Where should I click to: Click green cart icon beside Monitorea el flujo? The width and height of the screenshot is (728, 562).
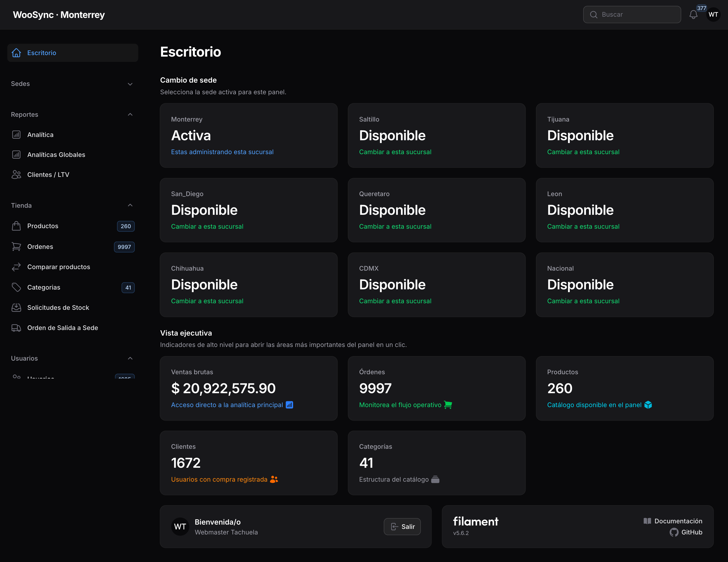click(448, 405)
